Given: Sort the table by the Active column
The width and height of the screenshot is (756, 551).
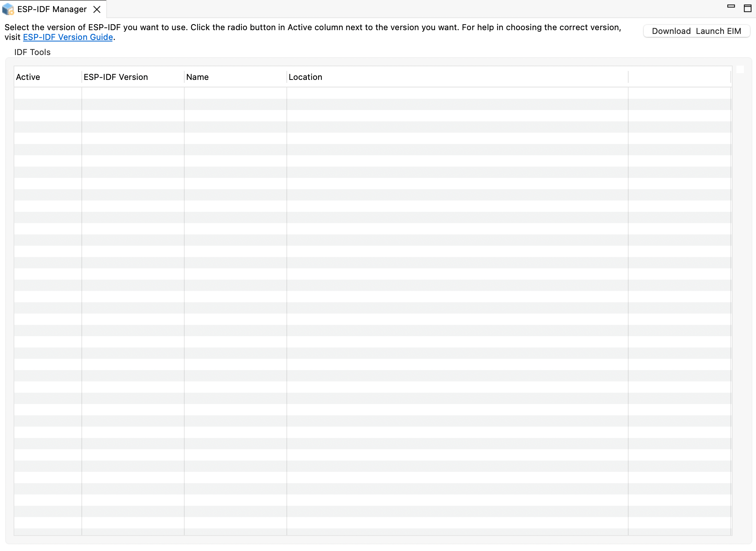Looking at the screenshot, I should click(x=28, y=77).
